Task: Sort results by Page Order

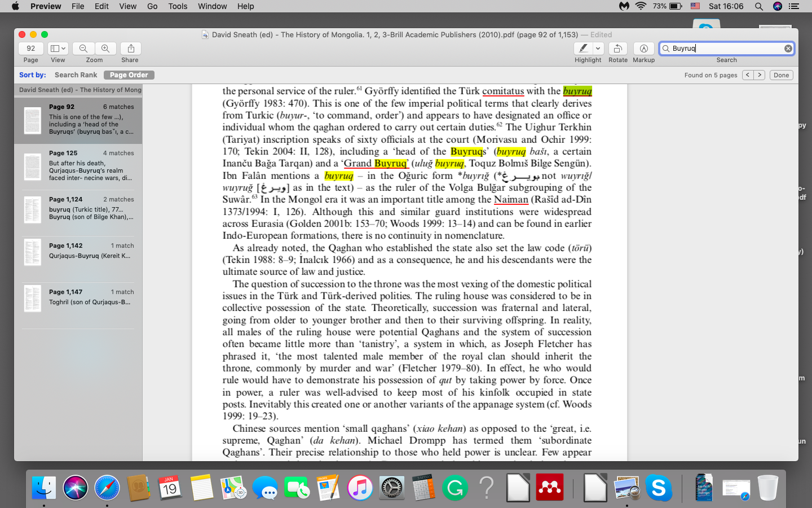Action: [129, 75]
